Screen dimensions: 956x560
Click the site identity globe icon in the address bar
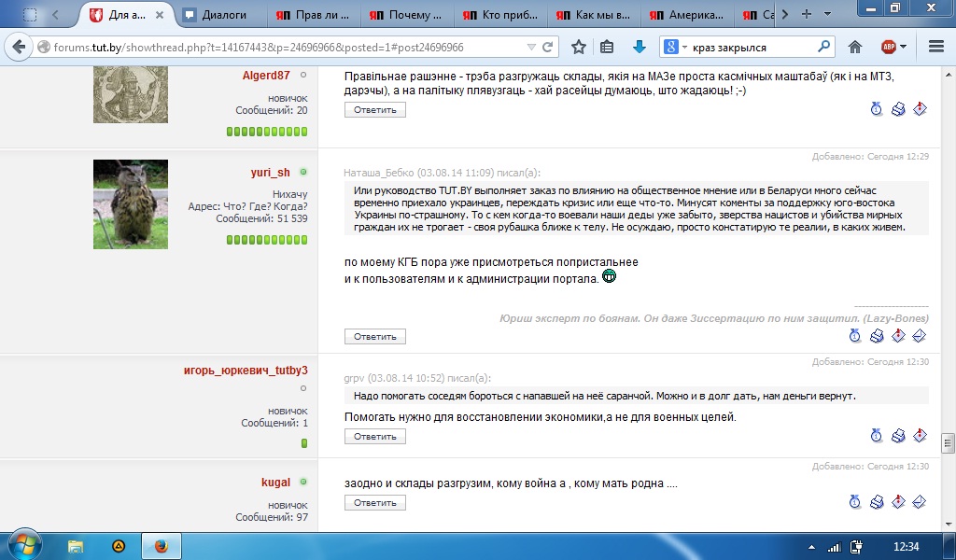click(x=43, y=47)
